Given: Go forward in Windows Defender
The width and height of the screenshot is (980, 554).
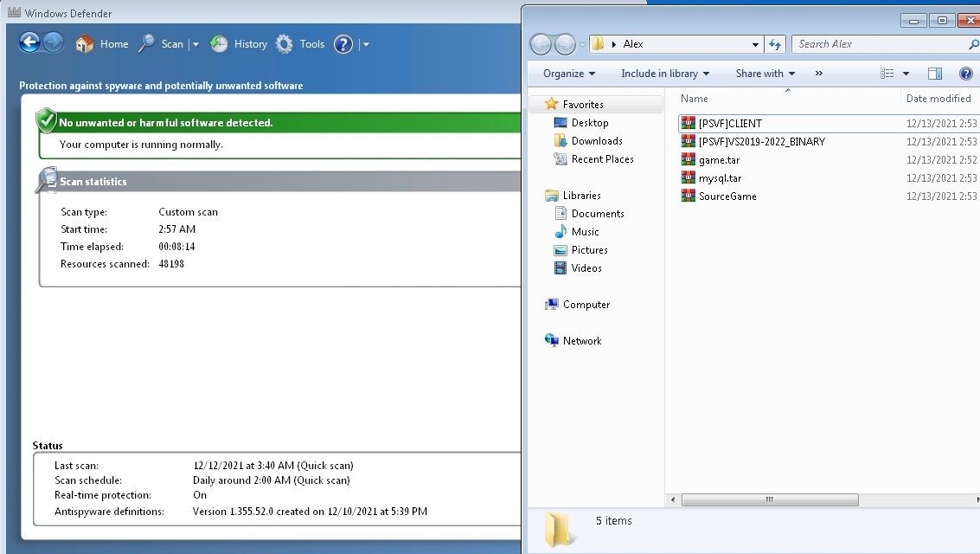Looking at the screenshot, I should tap(53, 42).
